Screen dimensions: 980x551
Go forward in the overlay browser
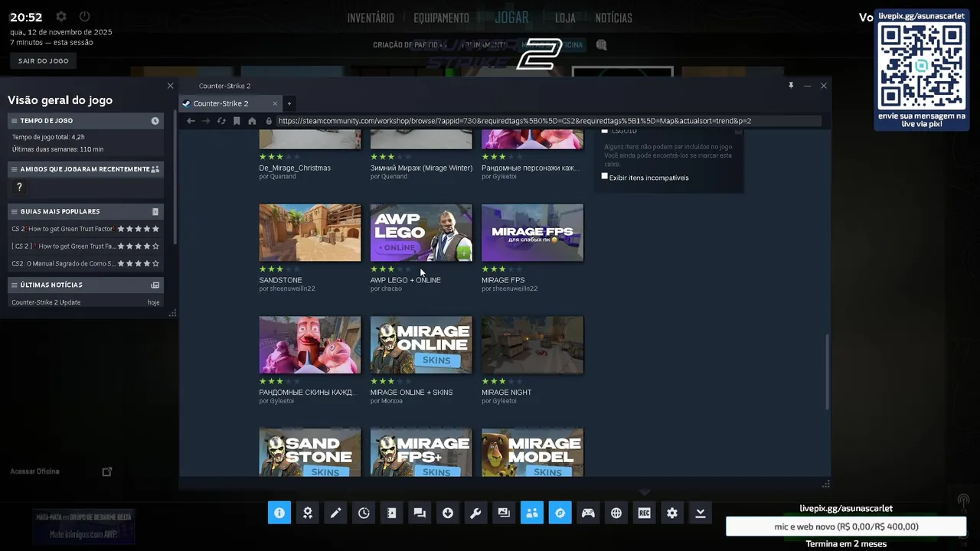[206, 121]
